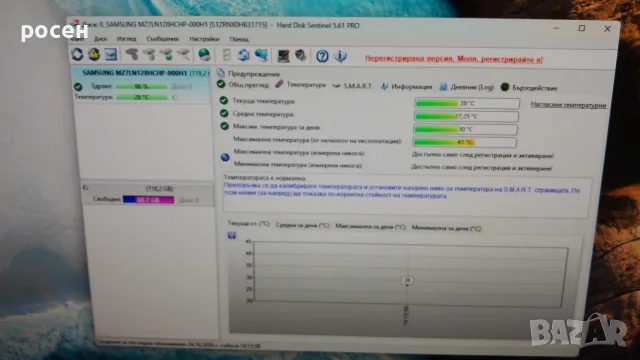Click the refresh disk status toolbar icon
The width and height of the screenshot is (640, 360).
(77, 54)
